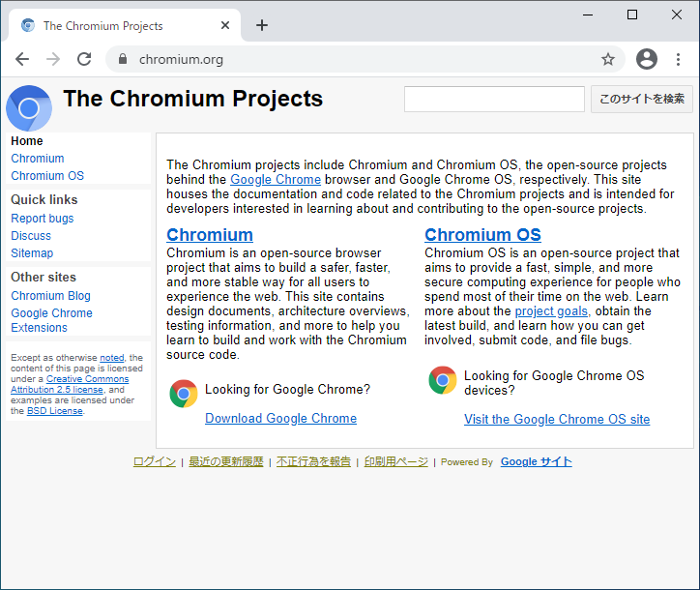Open Home in the sidebar

(27, 141)
